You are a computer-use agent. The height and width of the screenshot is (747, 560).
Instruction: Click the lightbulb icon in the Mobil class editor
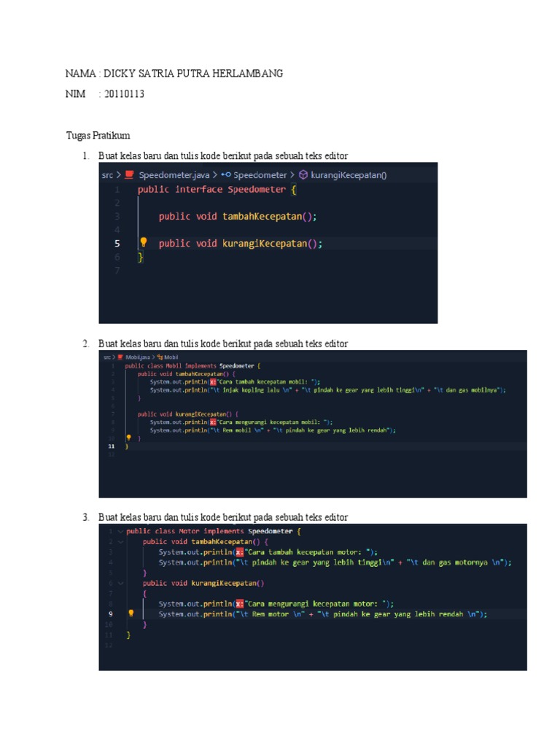pyautogui.click(x=128, y=438)
